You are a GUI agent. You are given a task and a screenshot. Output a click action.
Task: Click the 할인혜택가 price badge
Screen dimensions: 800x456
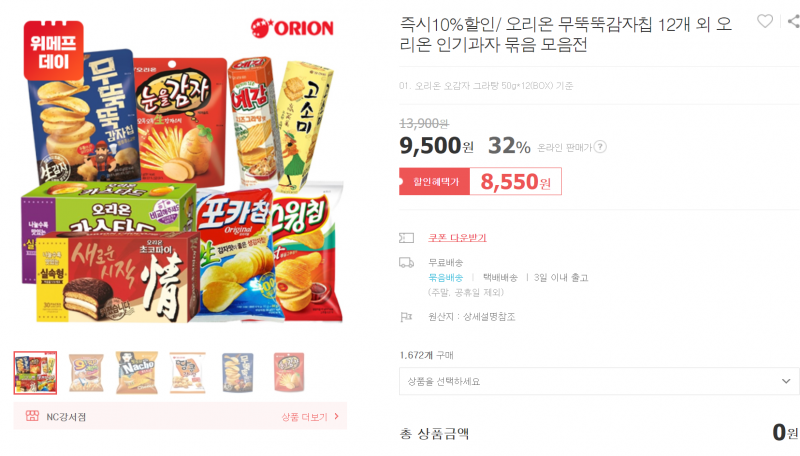coord(434,182)
